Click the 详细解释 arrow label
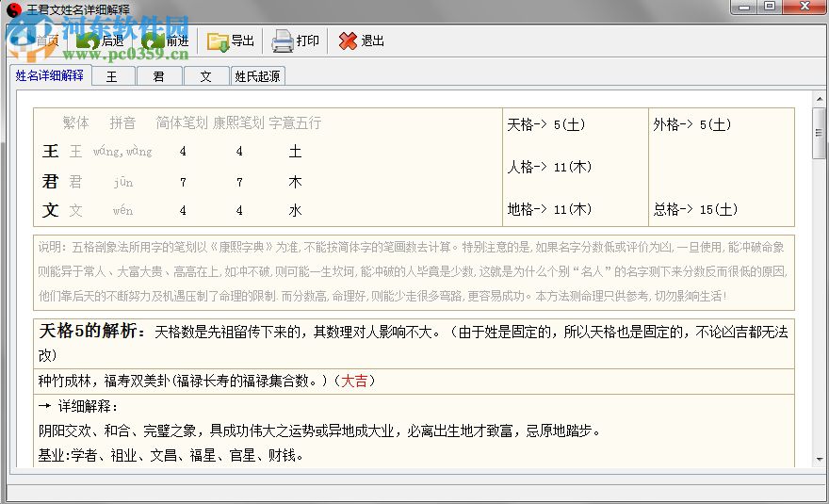829x504 pixels. [78, 406]
